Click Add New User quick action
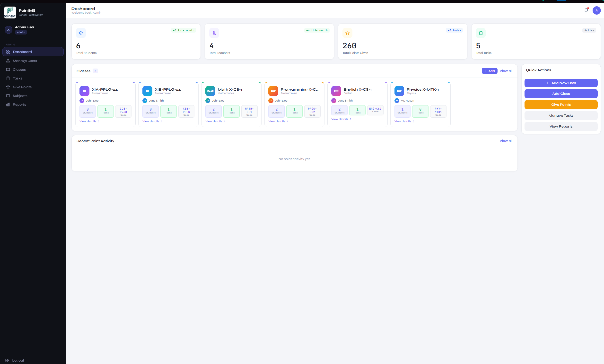The image size is (604, 364). pos(561,83)
